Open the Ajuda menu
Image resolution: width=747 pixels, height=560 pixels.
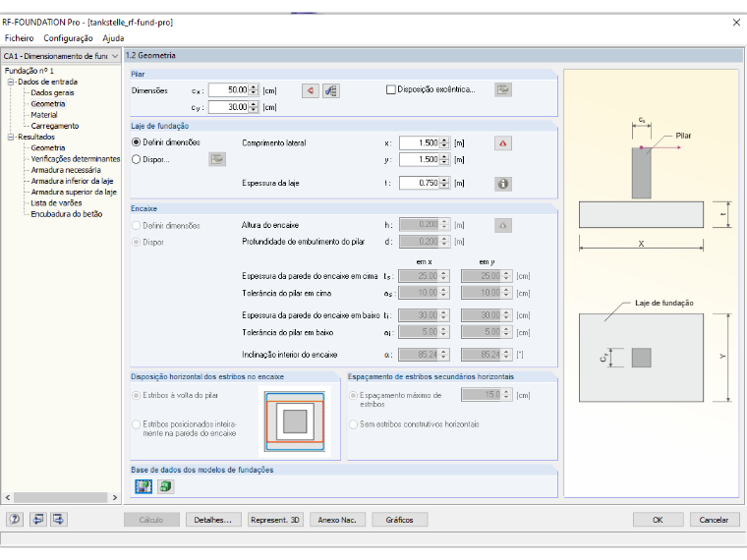coord(113,38)
